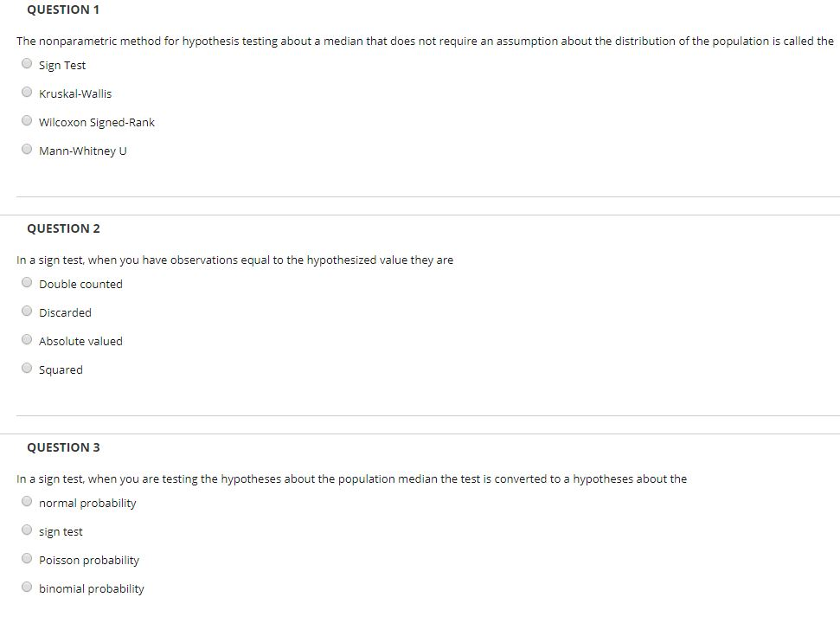
Task: Select the Discarded answer choice
Action: point(27,310)
